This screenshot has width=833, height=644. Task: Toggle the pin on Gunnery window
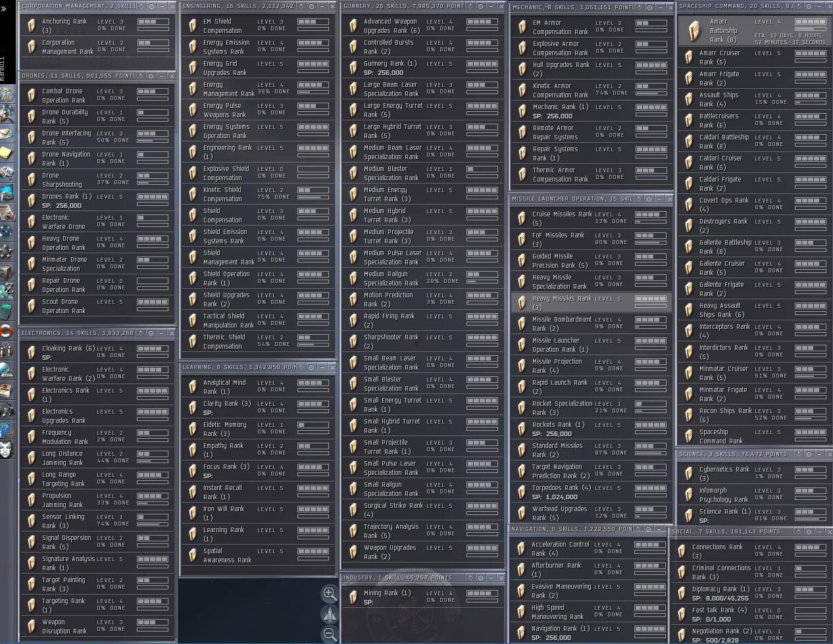coord(470,6)
